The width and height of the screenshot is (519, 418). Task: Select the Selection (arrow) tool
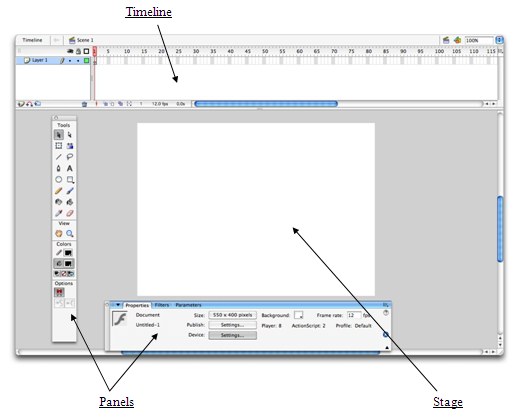pyautogui.click(x=59, y=135)
